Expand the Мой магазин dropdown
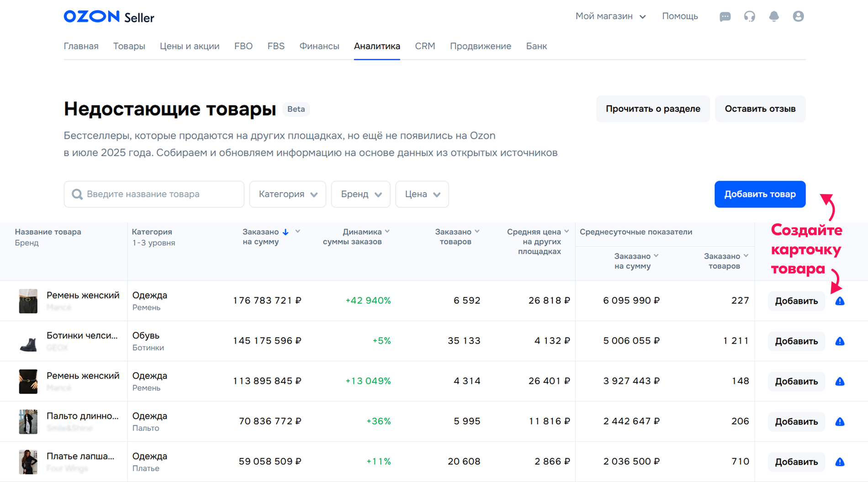This screenshot has height=482, width=868. point(610,16)
